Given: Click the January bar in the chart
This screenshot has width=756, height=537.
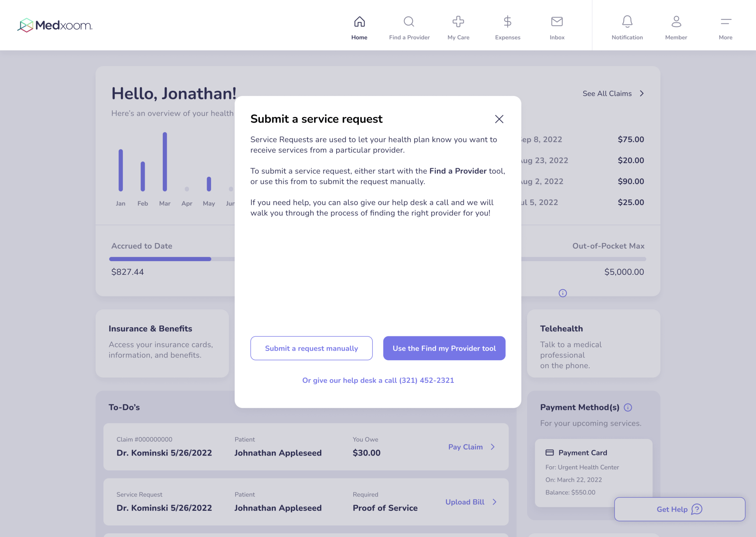Looking at the screenshot, I should [x=121, y=170].
